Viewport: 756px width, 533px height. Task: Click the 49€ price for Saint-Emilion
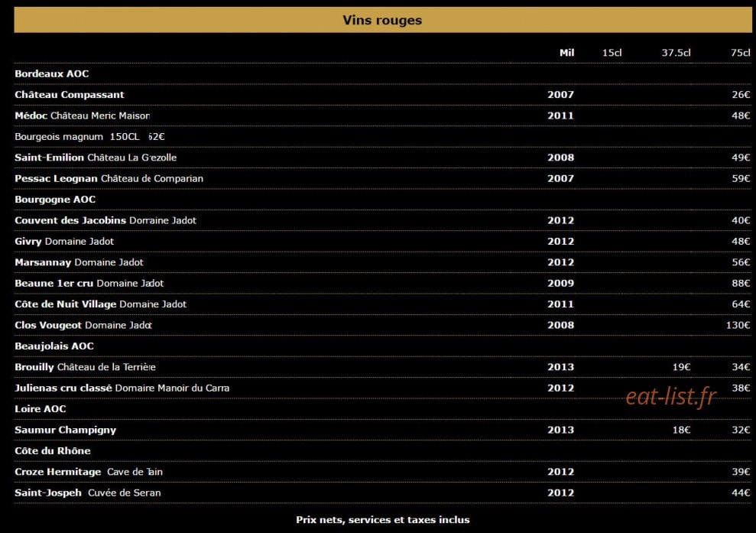(x=741, y=158)
